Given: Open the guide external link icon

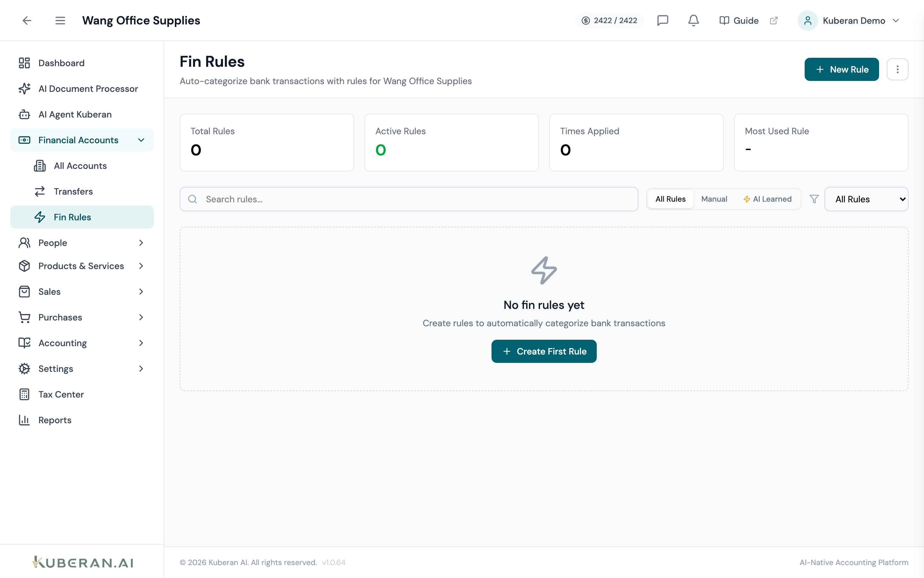Looking at the screenshot, I should point(774,21).
